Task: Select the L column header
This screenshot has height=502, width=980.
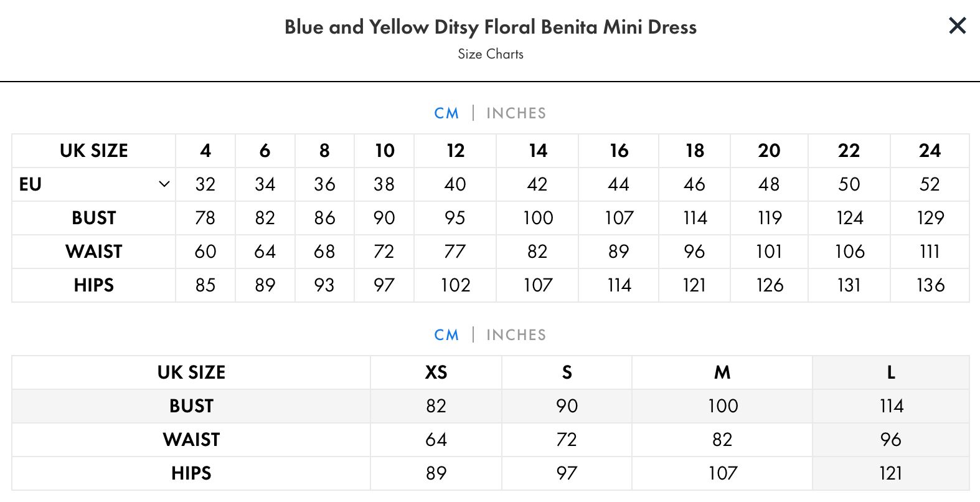Action: 891,372
